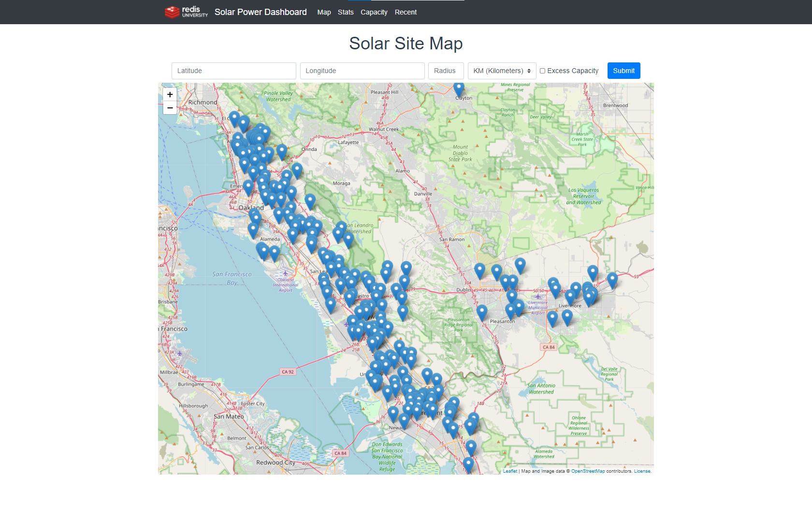
Task: Click the Danville map label
Action: point(423,194)
